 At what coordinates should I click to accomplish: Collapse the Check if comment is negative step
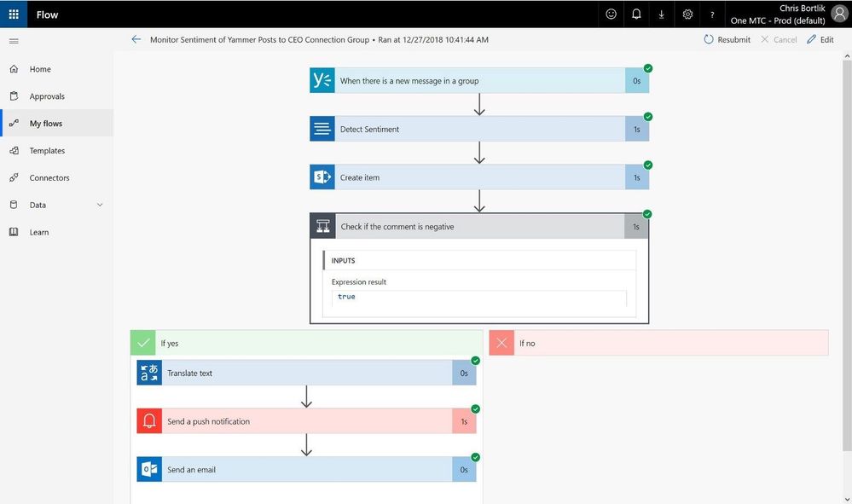click(479, 227)
